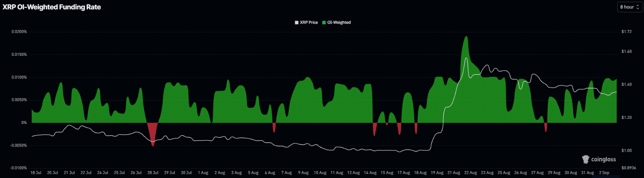
Task: Click the $0.8936 right axis label
Action: point(628,168)
